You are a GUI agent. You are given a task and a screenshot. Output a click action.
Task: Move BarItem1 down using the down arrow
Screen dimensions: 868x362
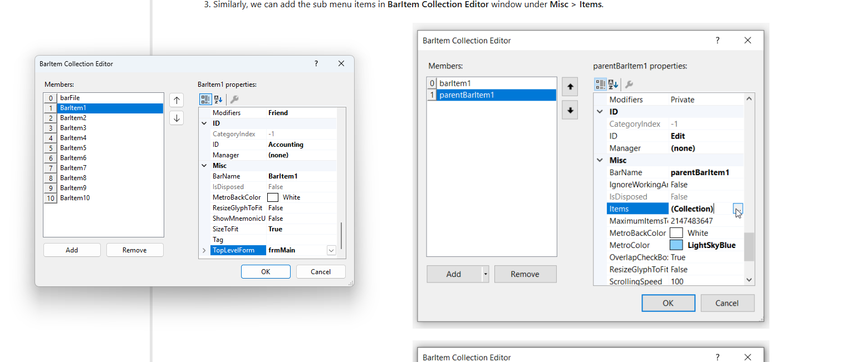[176, 118]
